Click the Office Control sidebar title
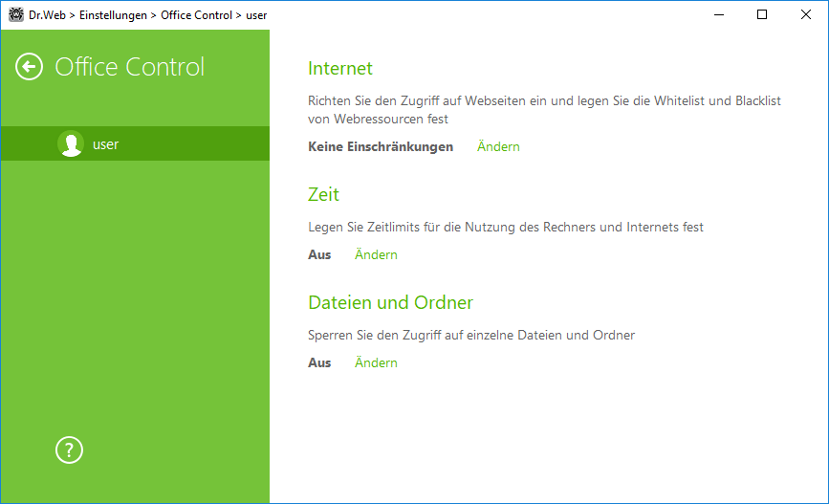The image size is (829, 504). (129, 67)
